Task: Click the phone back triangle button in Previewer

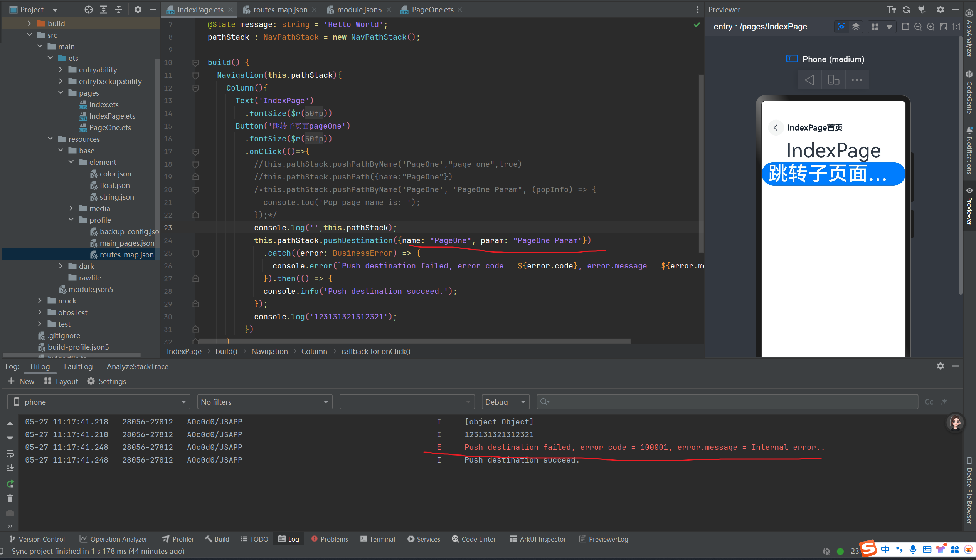Action: (809, 80)
